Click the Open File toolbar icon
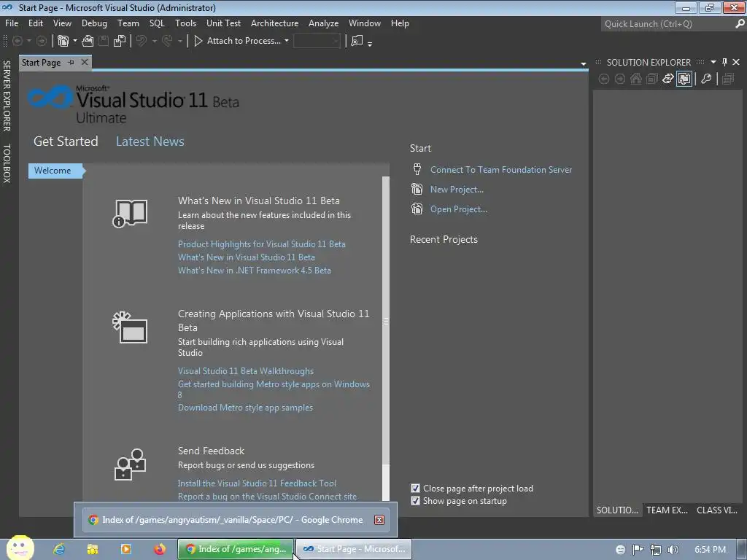The image size is (747, 560). click(x=88, y=41)
